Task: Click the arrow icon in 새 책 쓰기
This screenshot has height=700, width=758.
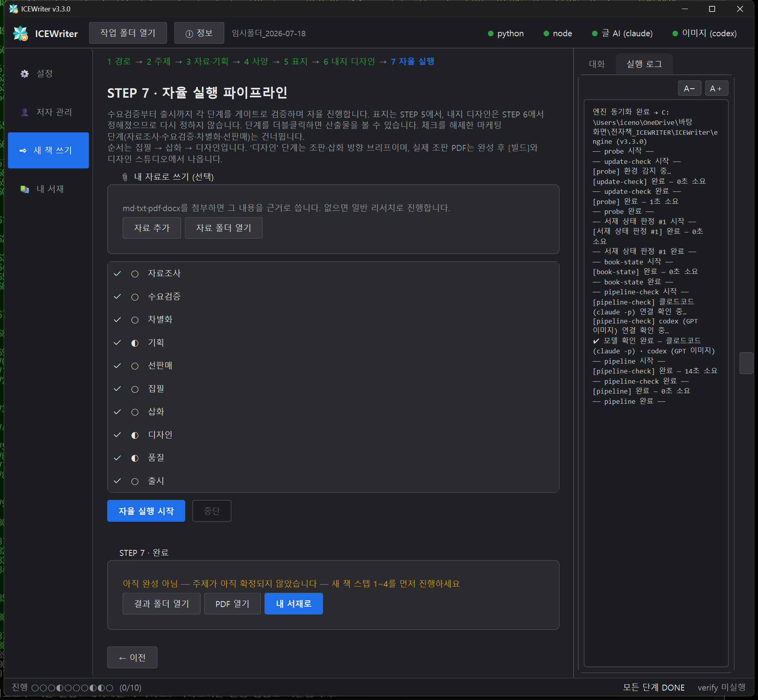Action: coord(23,150)
